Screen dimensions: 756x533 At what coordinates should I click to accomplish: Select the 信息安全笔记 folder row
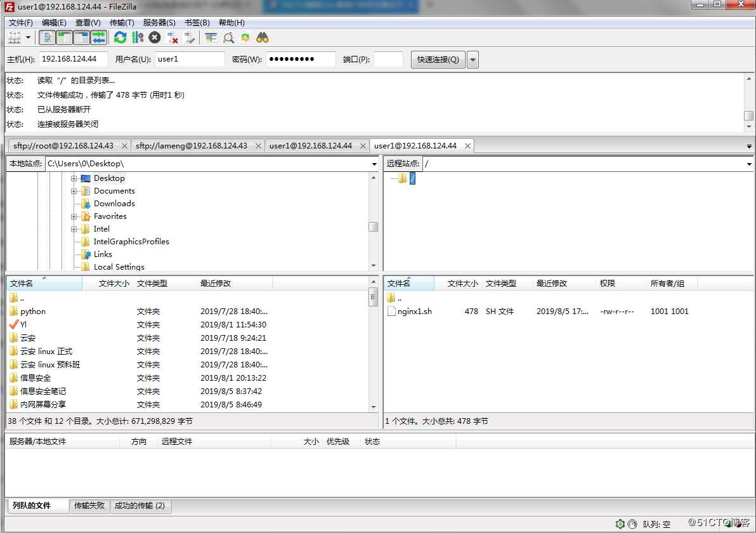188,392
